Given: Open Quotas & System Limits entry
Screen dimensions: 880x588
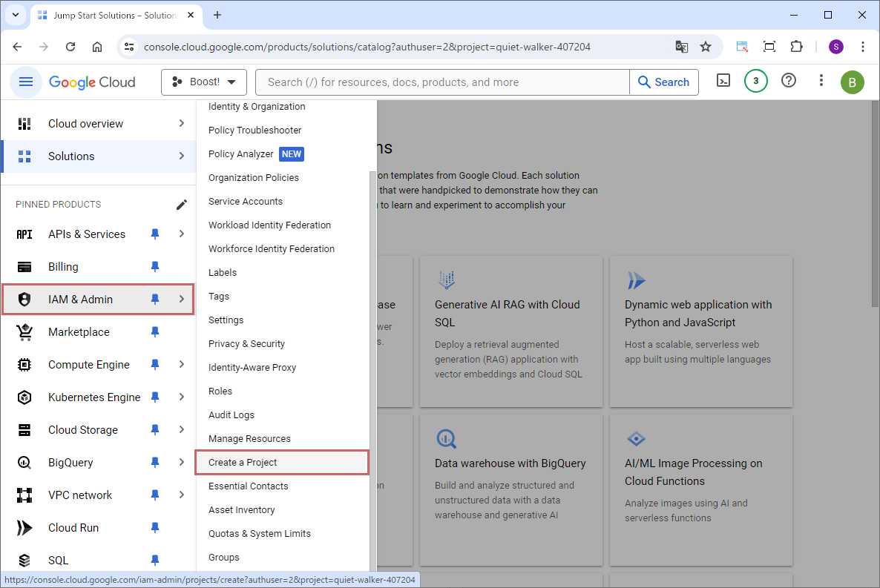Looking at the screenshot, I should 259,534.
